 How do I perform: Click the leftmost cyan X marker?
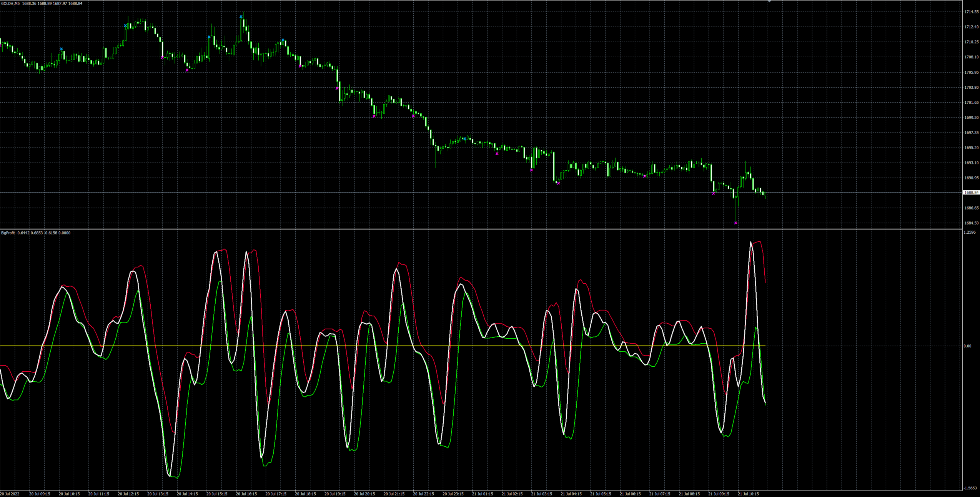[x=61, y=49]
